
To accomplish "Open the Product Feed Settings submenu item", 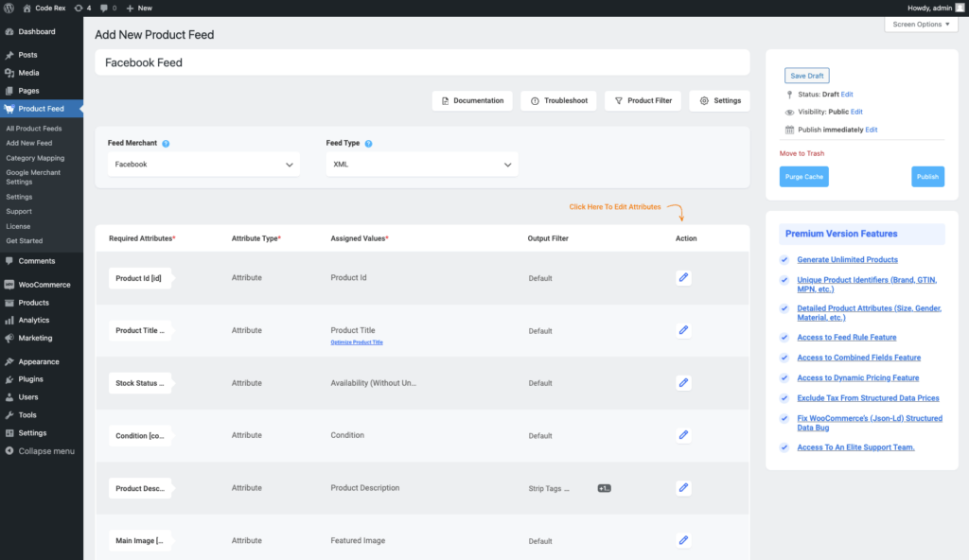I will coord(19,197).
